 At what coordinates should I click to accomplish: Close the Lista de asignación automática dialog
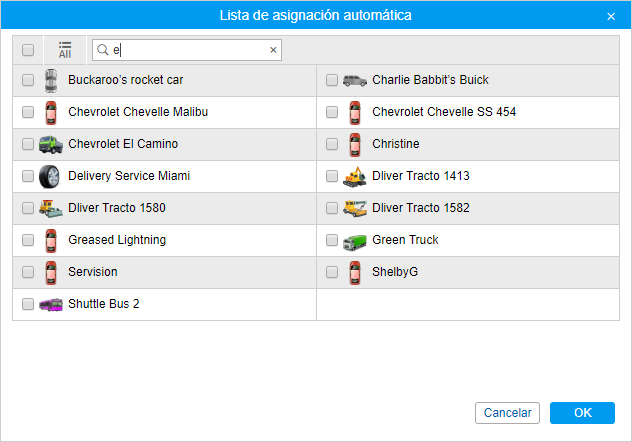tap(611, 16)
